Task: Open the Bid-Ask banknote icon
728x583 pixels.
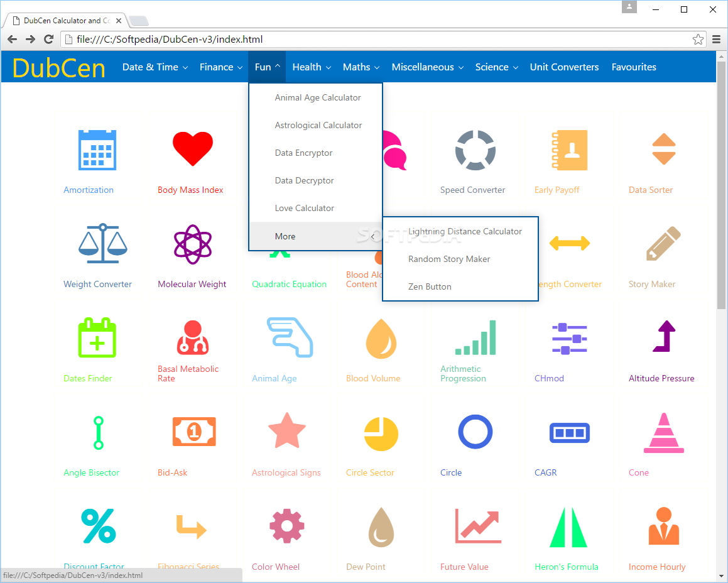Action: pos(194,432)
